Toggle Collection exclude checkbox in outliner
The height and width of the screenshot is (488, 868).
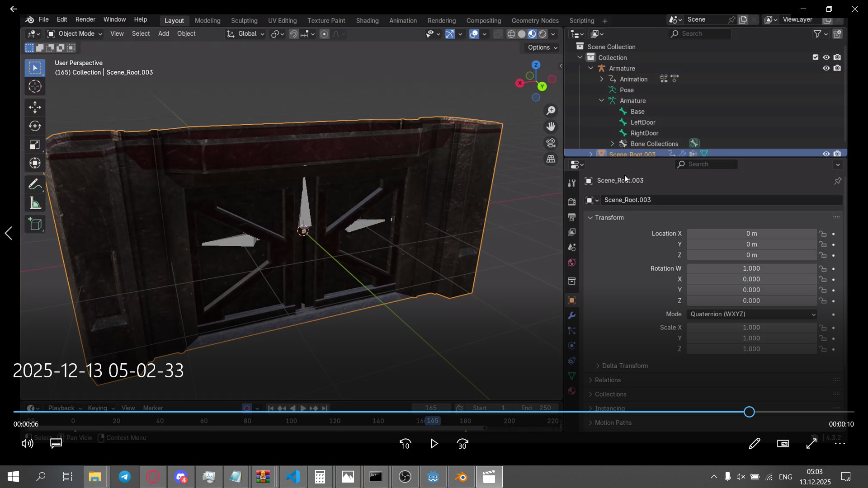tap(815, 57)
